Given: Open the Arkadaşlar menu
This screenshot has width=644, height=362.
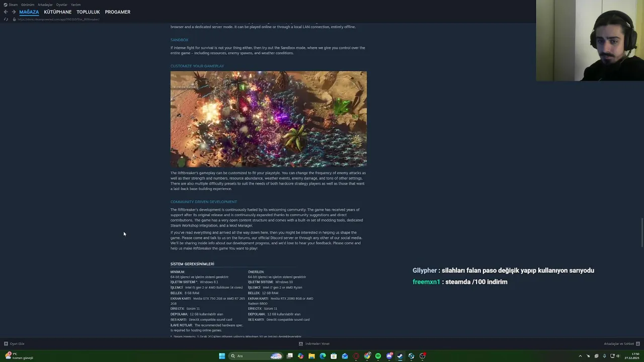Looking at the screenshot, I should click(45, 5).
